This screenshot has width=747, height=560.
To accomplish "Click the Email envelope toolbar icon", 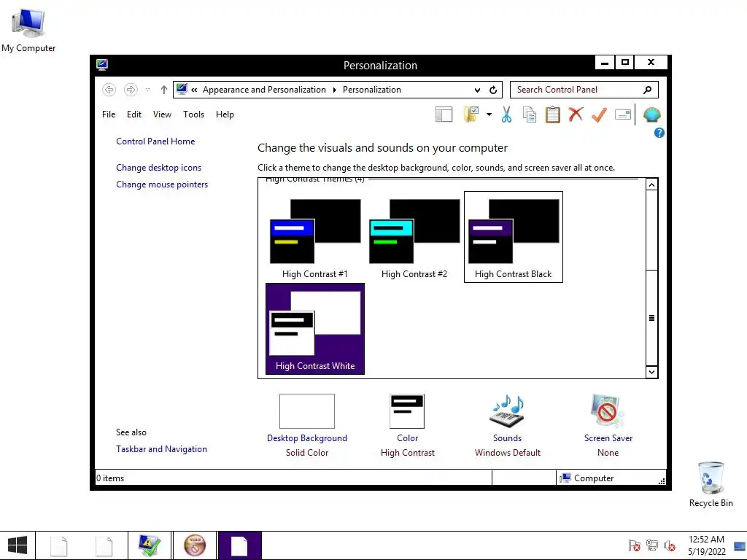I will 623,114.
